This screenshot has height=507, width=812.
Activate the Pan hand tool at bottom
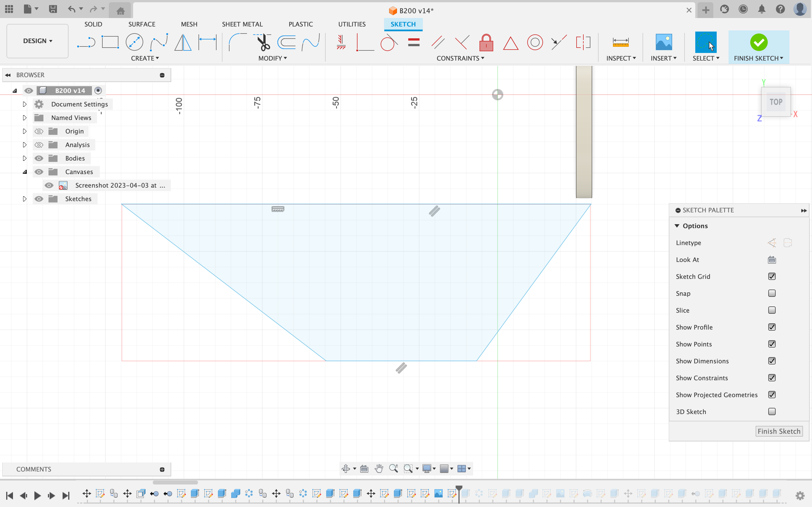click(379, 468)
